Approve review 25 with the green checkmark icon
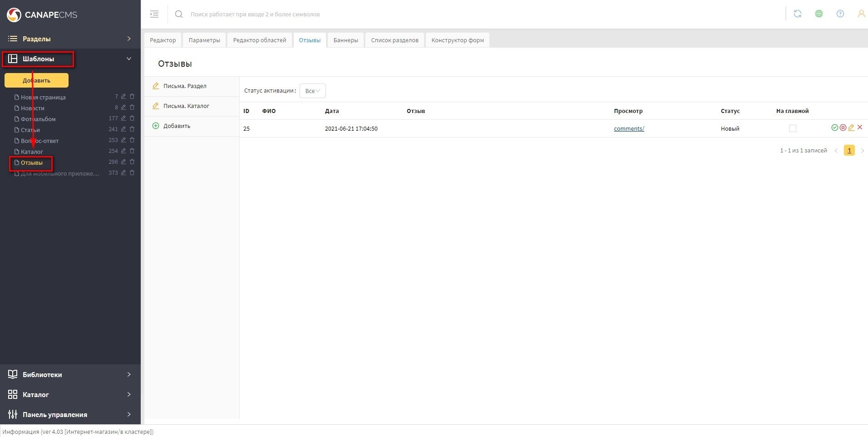Viewport: 868px width, 437px height. [834, 128]
